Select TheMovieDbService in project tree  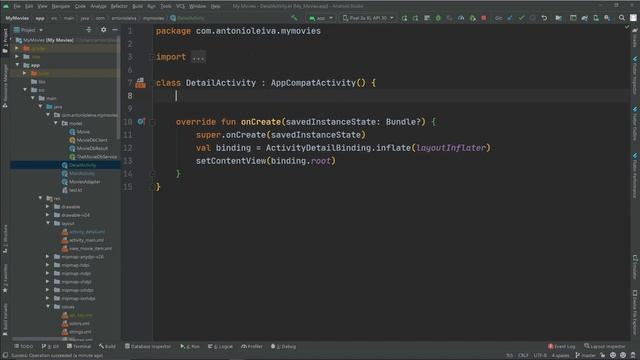tap(93, 157)
